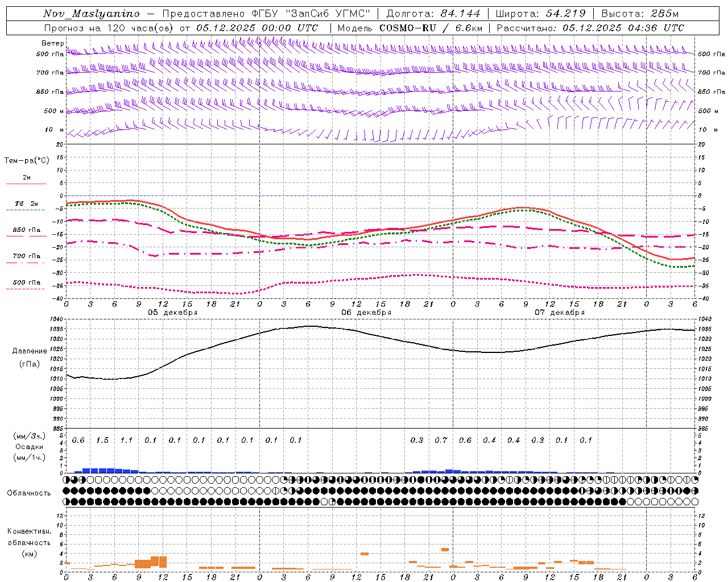Click the 1.1 precipitation value
Image resolution: width=728 pixels, height=582 pixels.
point(126,440)
